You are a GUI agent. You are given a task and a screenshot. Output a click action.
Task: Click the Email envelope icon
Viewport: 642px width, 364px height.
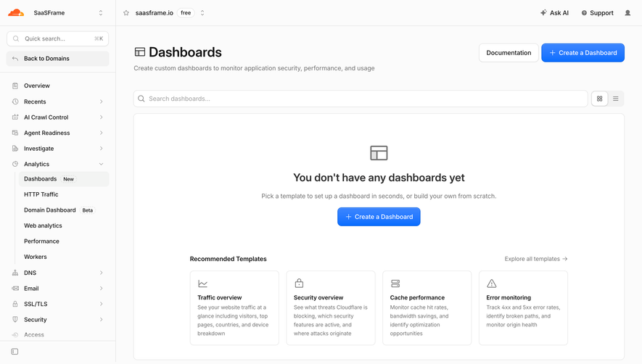pos(15,289)
